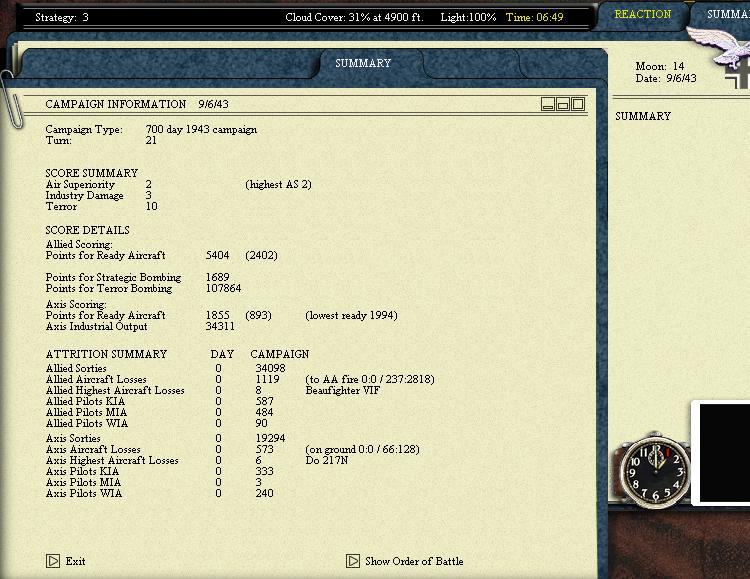
Task: Click the Industry Damage label
Action: (x=85, y=196)
